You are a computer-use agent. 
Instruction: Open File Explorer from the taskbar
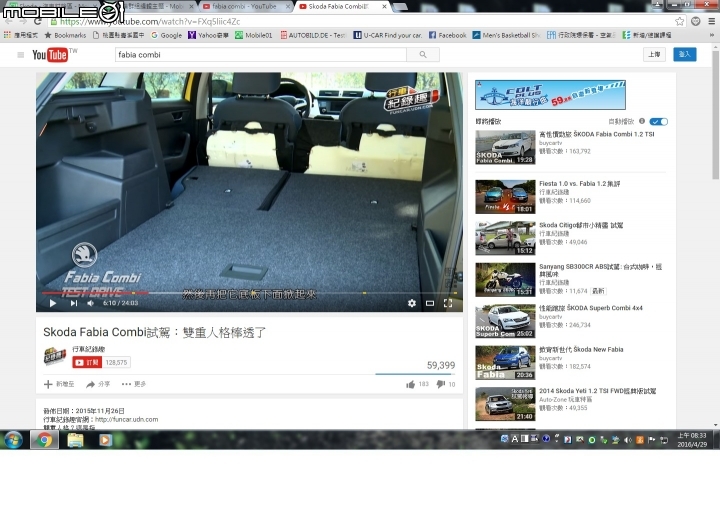(x=75, y=440)
